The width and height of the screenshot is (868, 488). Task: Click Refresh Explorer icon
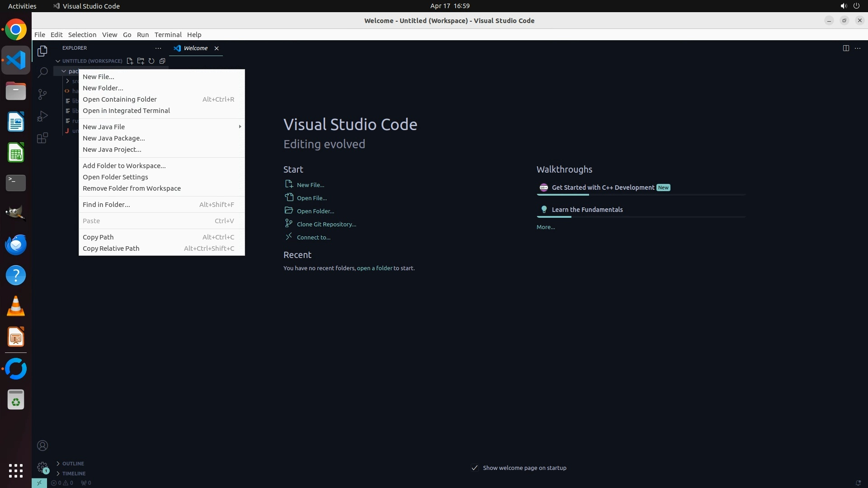(x=151, y=61)
